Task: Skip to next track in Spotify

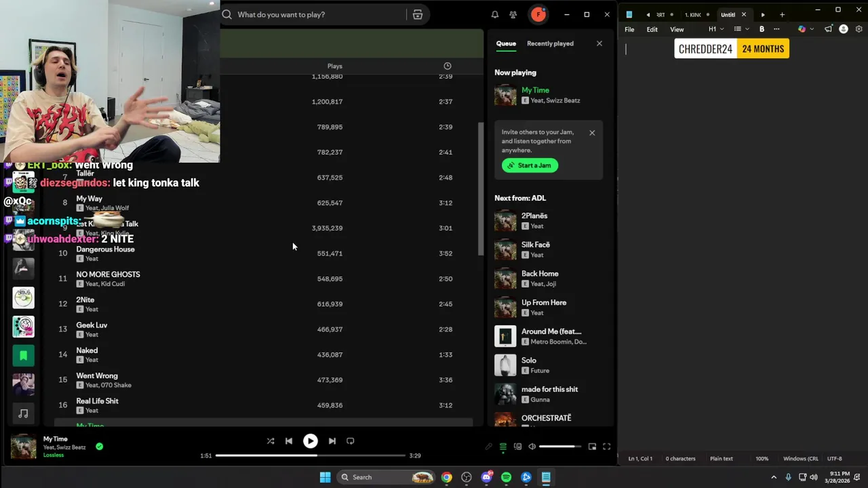Action: pyautogui.click(x=332, y=441)
